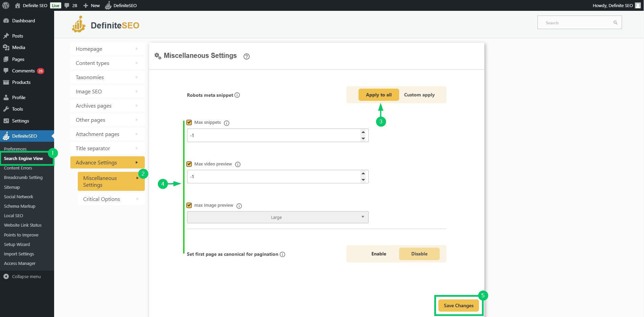Go to Search Engine View
The image size is (644, 317).
point(23,158)
